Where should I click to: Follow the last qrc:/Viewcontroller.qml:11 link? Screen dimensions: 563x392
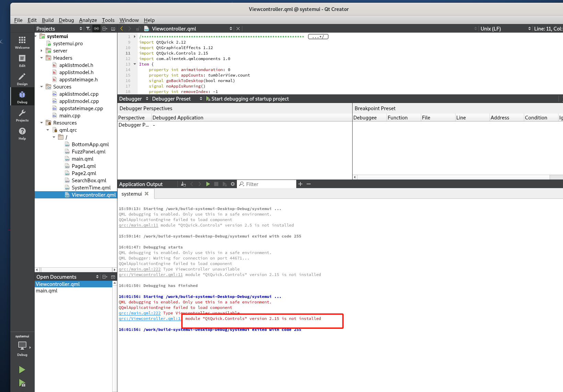pyautogui.click(x=150, y=319)
